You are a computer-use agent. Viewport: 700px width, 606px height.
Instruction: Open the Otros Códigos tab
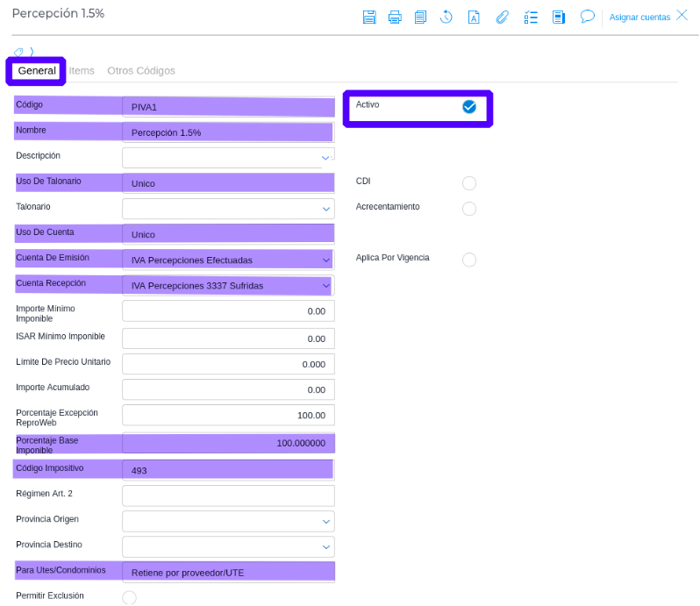click(x=141, y=71)
